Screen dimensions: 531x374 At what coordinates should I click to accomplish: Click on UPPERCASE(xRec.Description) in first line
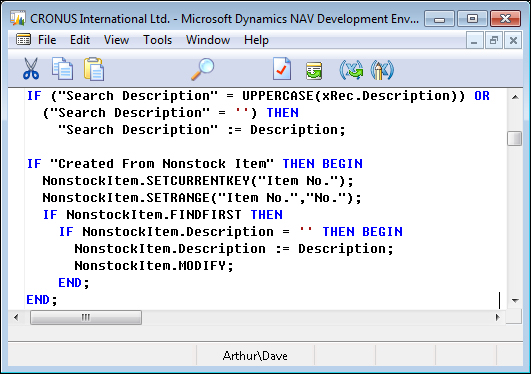click(x=350, y=96)
